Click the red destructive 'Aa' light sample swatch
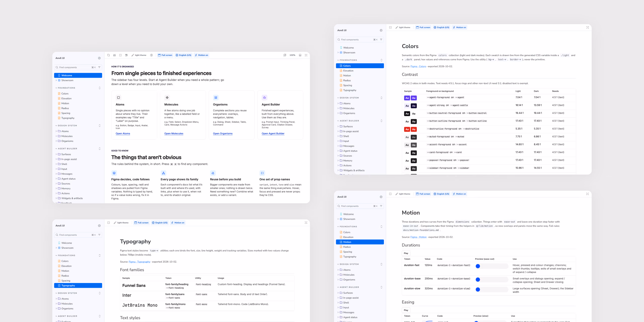Viewport: 644px width, 322px height. click(407, 129)
